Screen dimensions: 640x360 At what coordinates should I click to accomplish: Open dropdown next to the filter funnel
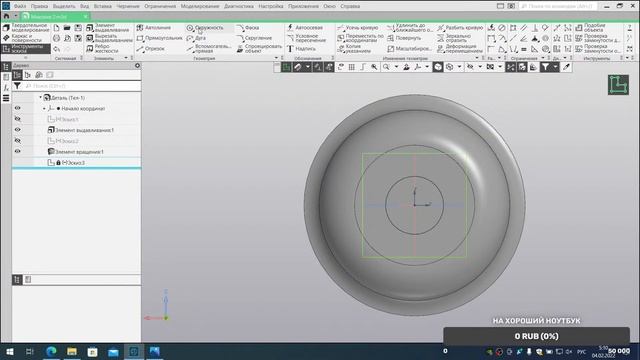click(x=555, y=67)
